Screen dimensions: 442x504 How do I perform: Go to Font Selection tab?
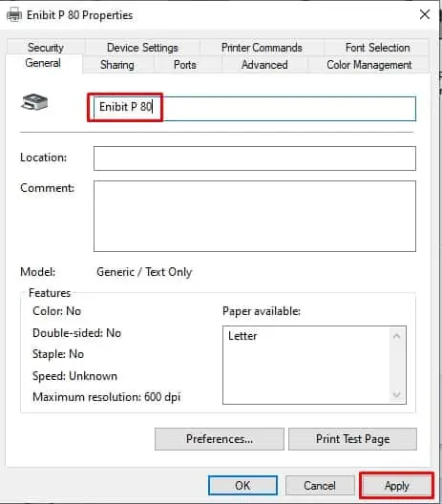pos(377,48)
